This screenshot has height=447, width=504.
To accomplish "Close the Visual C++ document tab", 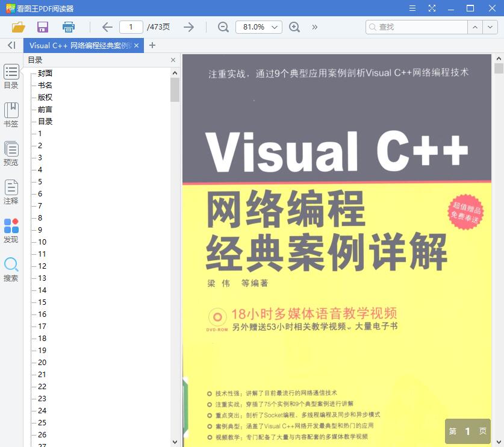I will coord(136,46).
